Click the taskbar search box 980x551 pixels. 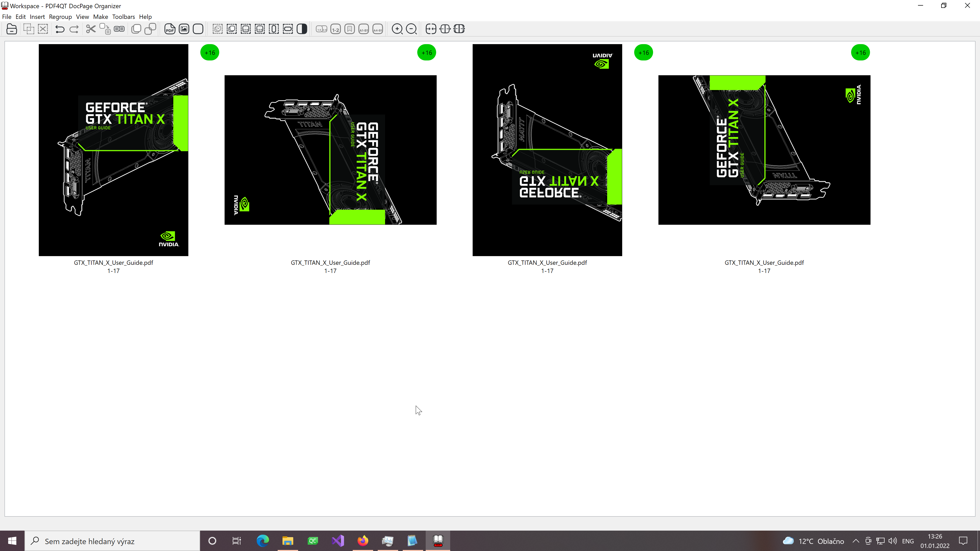point(112,541)
